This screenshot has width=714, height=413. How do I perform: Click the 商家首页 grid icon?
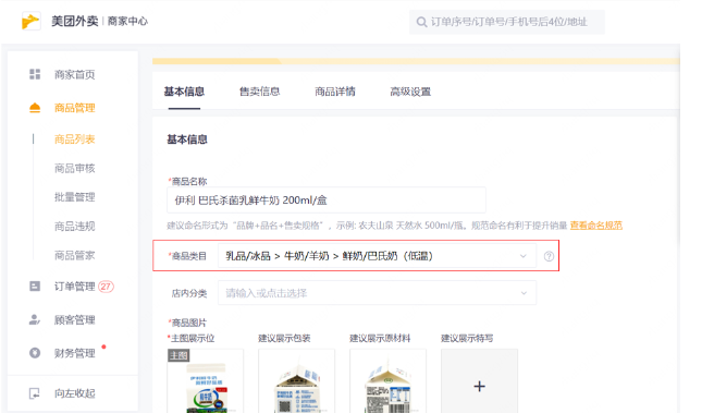tap(35, 74)
